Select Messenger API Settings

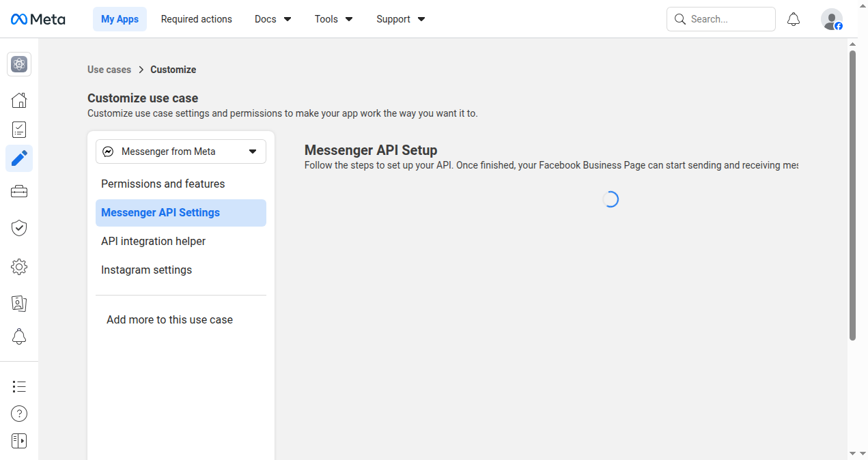pos(181,213)
